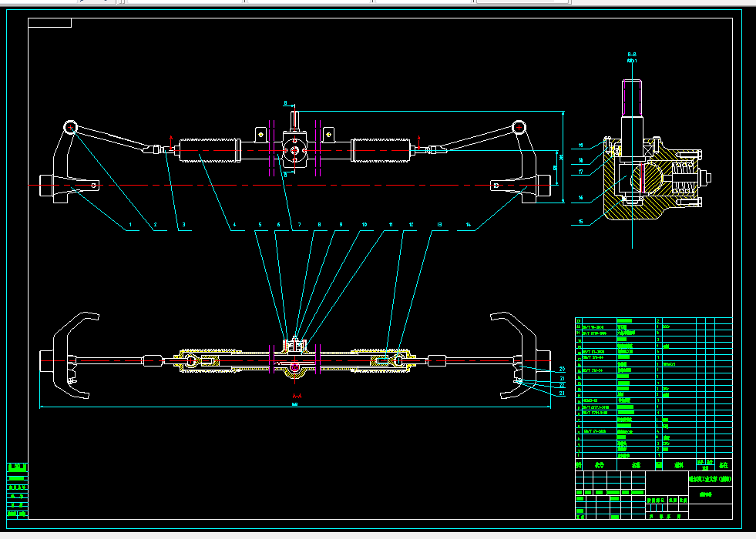This screenshot has height=539, width=756.
Task: Click part callout number 11 leader label
Action: pyautogui.click(x=391, y=225)
